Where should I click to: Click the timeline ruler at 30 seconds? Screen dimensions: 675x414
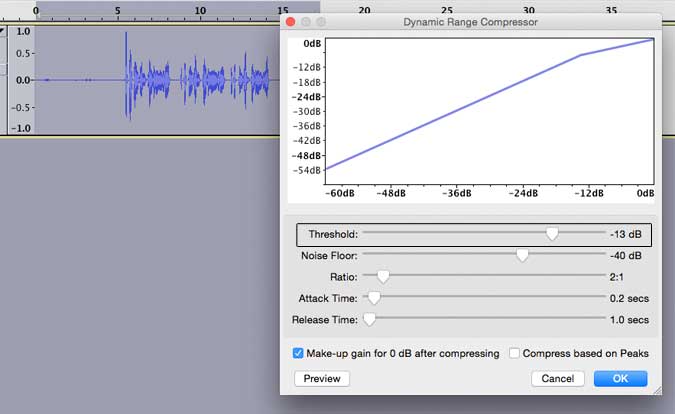[x=529, y=10]
